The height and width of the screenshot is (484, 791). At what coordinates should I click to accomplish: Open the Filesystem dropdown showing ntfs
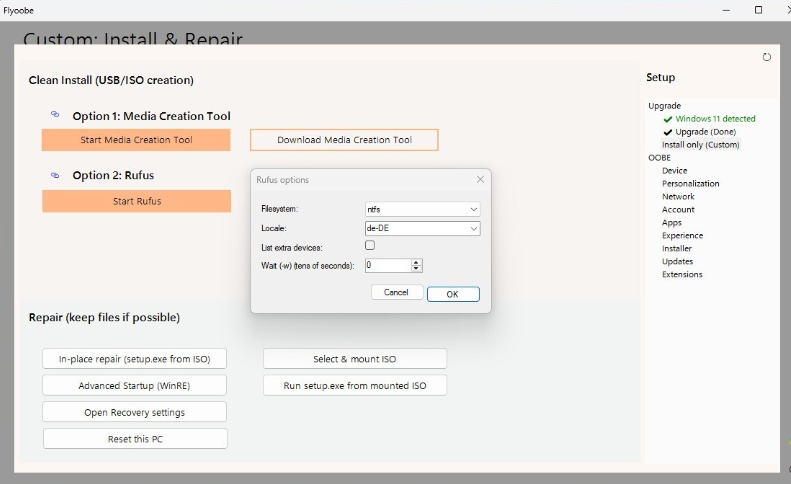click(x=422, y=209)
